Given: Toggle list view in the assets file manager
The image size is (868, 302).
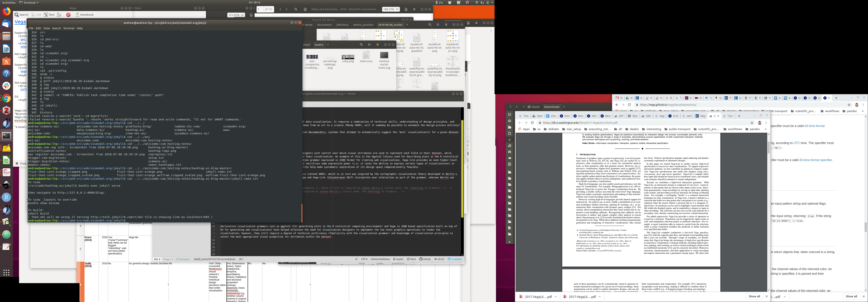Looking at the screenshot, I should (x=369, y=45).
